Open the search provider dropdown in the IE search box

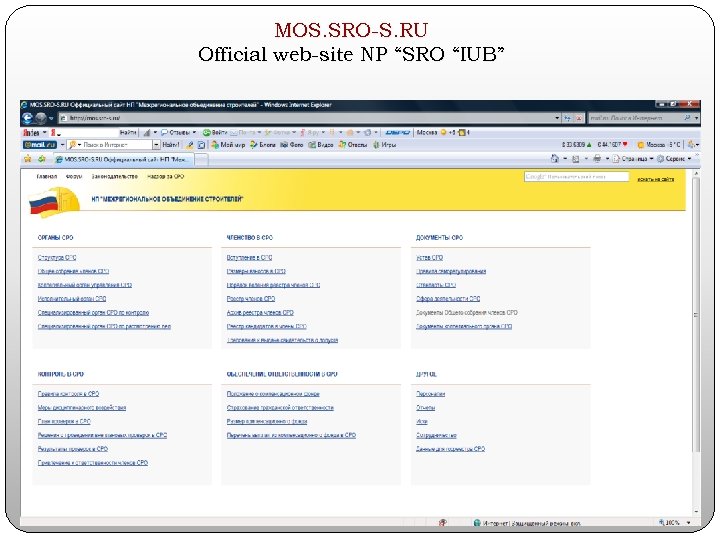click(x=696, y=118)
